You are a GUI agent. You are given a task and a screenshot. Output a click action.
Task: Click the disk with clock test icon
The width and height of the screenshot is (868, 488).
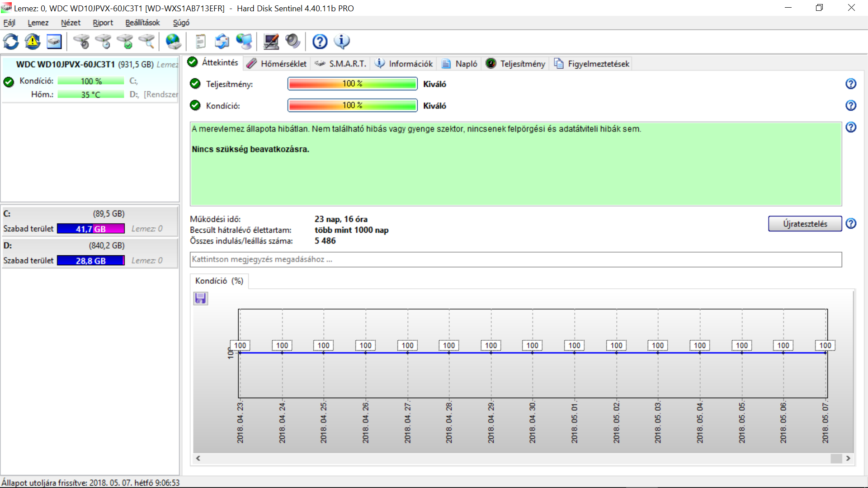pyautogui.click(x=103, y=42)
